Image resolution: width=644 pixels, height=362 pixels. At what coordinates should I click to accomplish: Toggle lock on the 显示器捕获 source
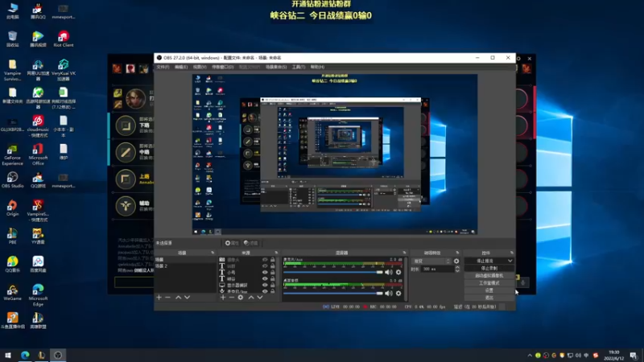pos(273,285)
